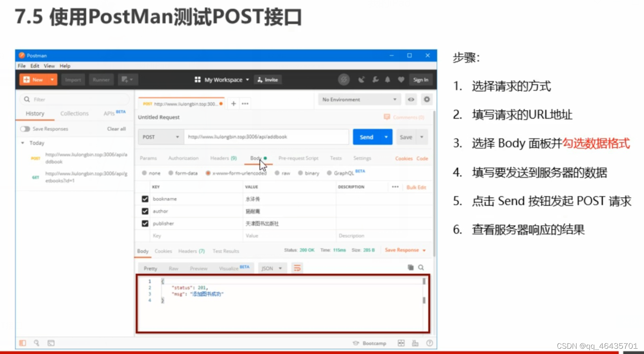The height and width of the screenshot is (354, 644).
Task: Open the Runner
Action: point(101,80)
